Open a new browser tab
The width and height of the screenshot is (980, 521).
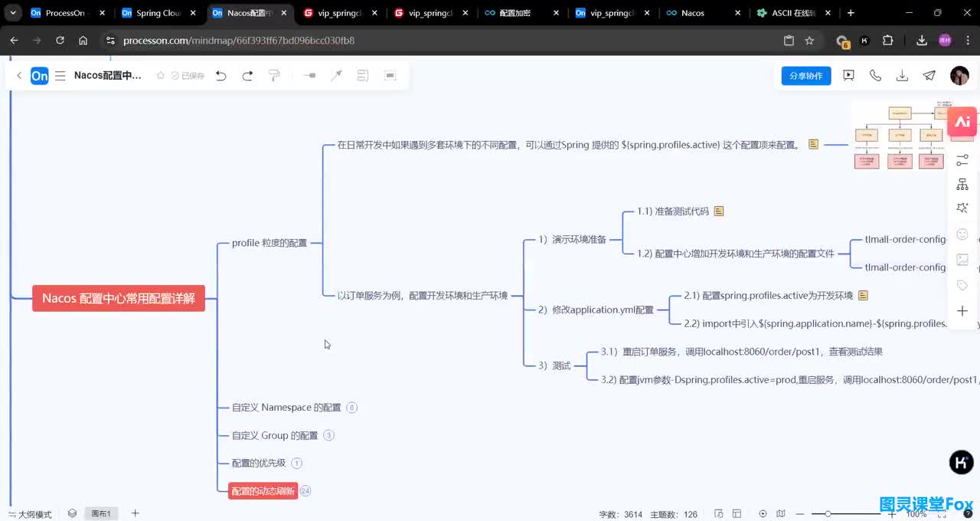click(x=851, y=13)
